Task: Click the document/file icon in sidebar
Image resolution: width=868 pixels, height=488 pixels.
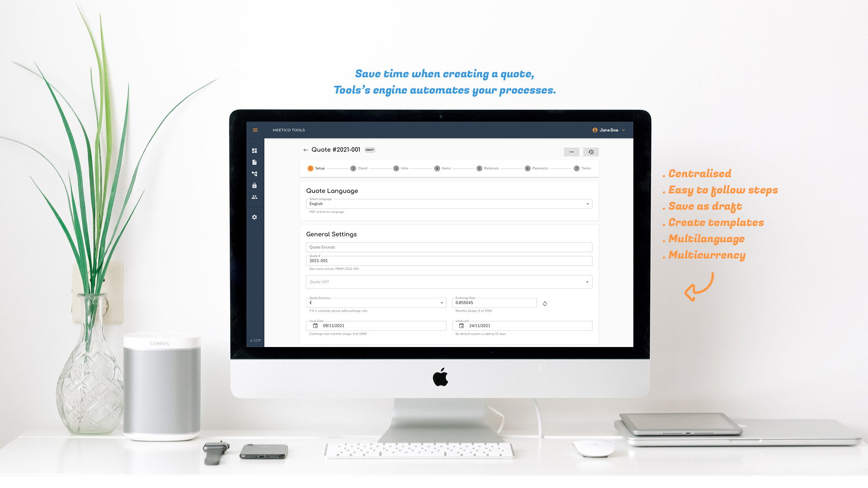Action: [256, 161]
